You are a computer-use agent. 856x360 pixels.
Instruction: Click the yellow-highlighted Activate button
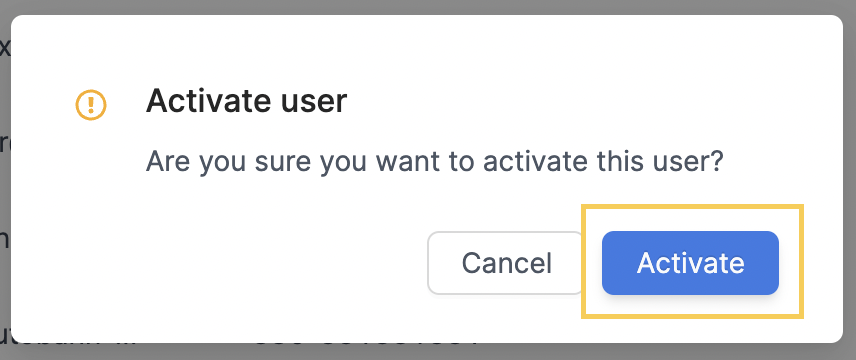[x=690, y=263]
